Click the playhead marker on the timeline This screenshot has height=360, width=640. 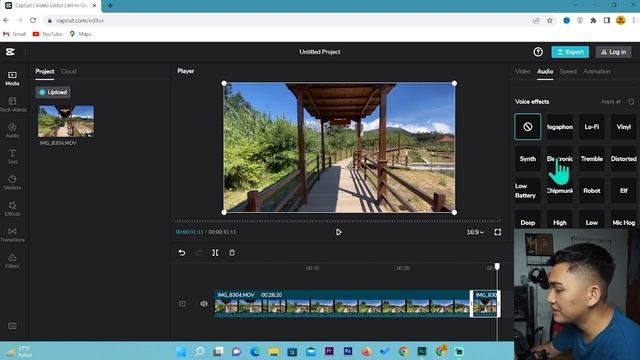[x=497, y=267]
